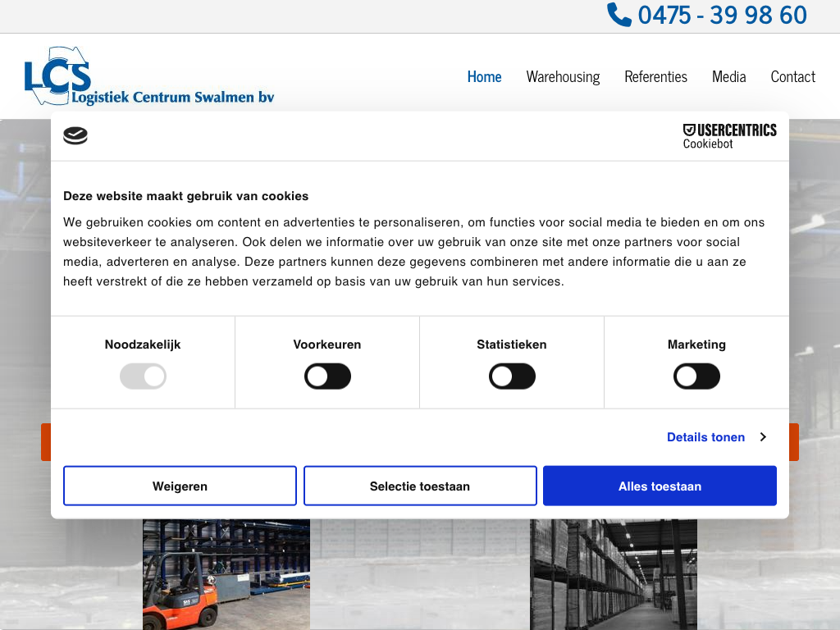Viewport: 840px width, 630px height.
Task: Click the chevron arrow beside Details tonen
Action: tap(763, 437)
